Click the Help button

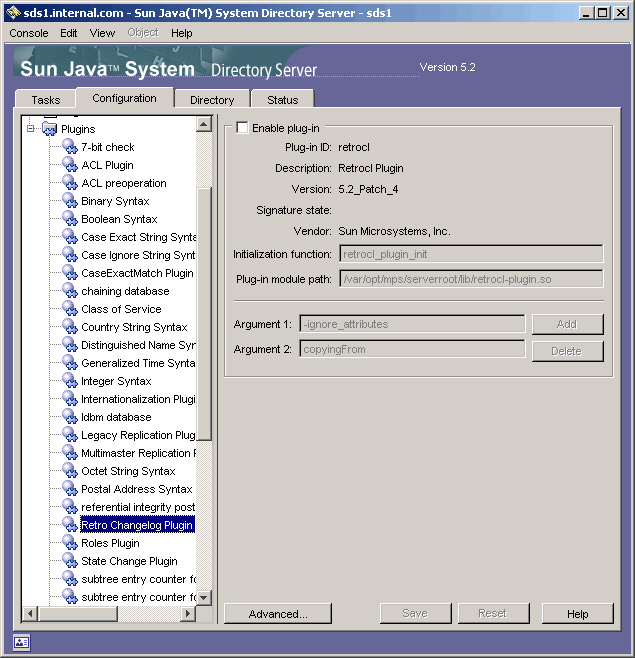pyautogui.click(x=577, y=614)
